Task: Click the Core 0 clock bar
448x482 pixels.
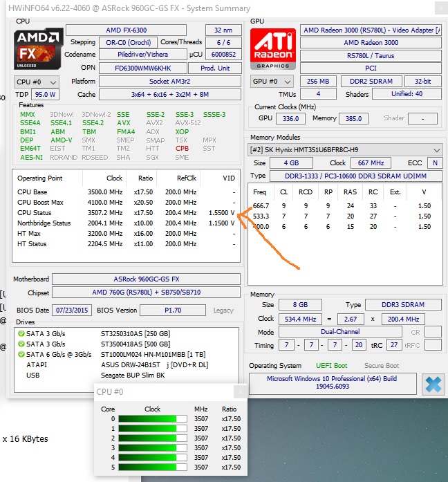Action: tap(153, 418)
